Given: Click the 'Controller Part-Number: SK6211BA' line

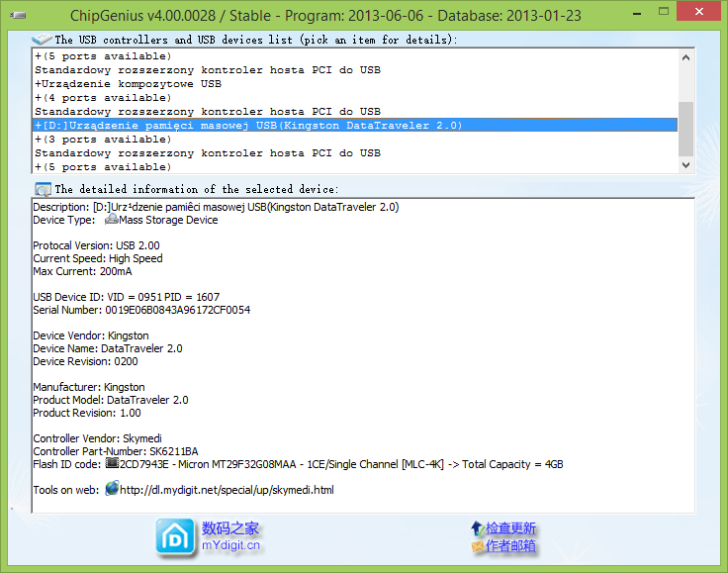Looking at the screenshot, I should click(x=116, y=451).
